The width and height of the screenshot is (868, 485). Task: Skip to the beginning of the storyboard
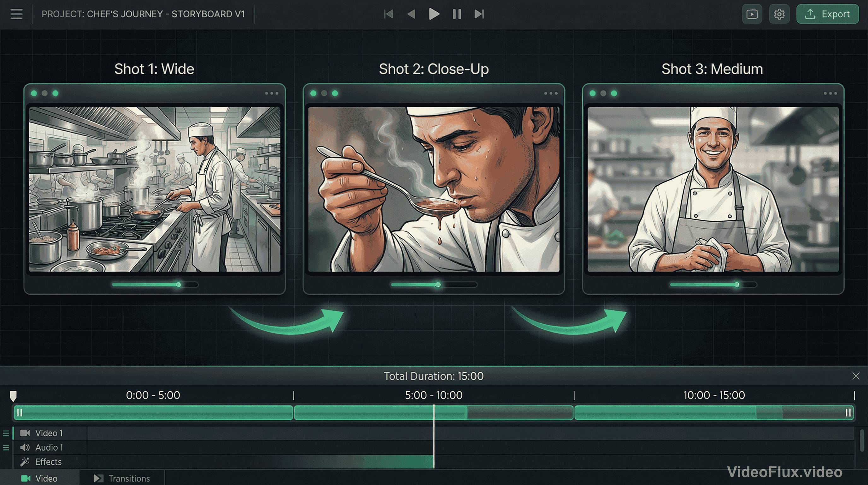click(389, 14)
